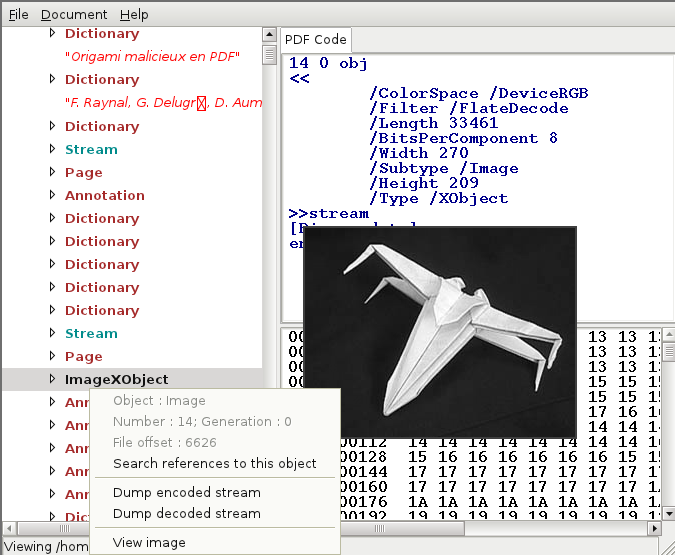Expand the Page node directly above ImageXObject

52,356
